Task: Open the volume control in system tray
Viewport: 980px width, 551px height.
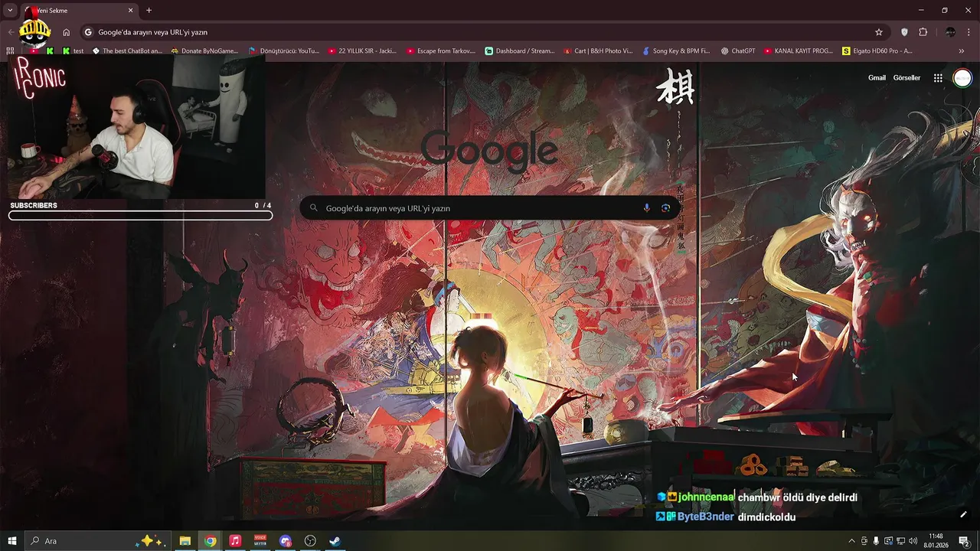Action: 913,541
